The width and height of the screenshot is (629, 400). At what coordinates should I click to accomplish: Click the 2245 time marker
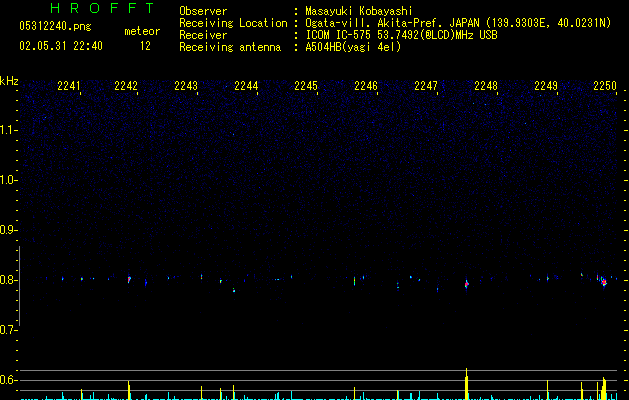[306, 86]
